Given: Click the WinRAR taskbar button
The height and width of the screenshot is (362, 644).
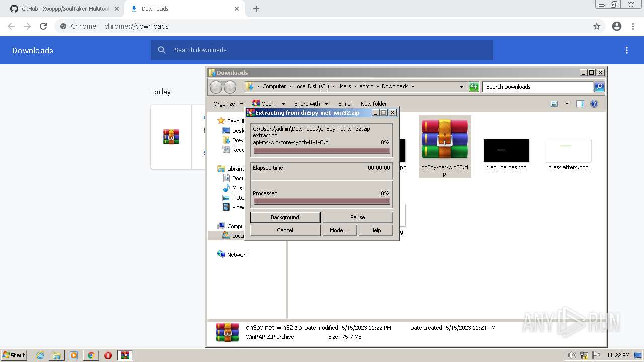Looking at the screenshot, I should coord(125,355).
